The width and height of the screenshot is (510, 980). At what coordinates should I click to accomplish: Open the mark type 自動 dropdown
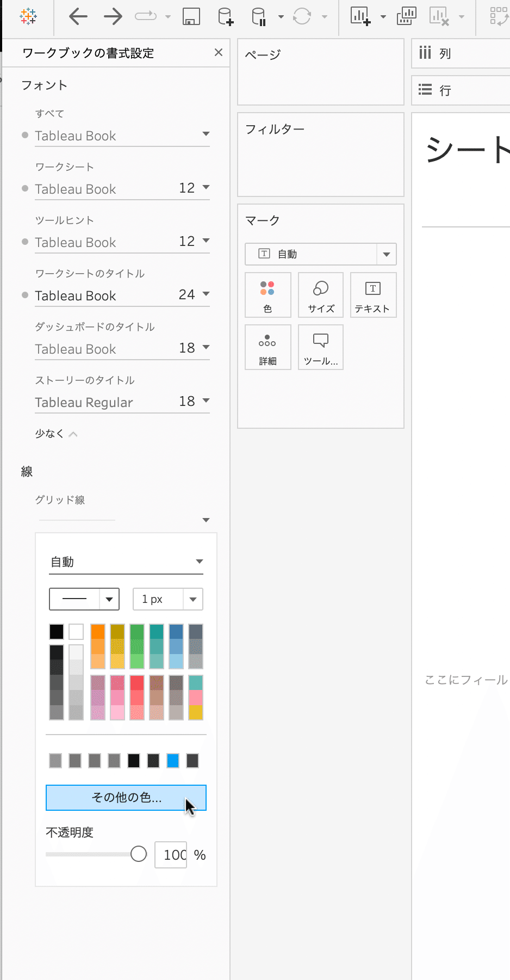pos(387,254)
